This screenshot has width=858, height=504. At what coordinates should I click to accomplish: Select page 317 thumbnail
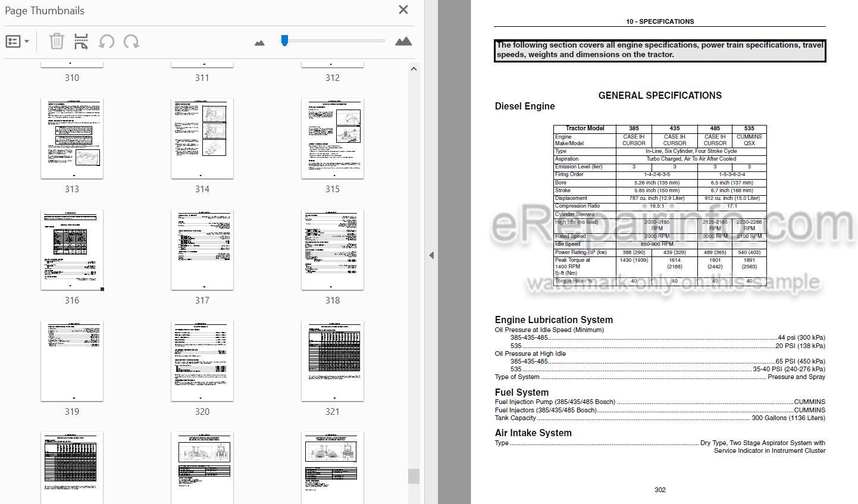(202, 250)
